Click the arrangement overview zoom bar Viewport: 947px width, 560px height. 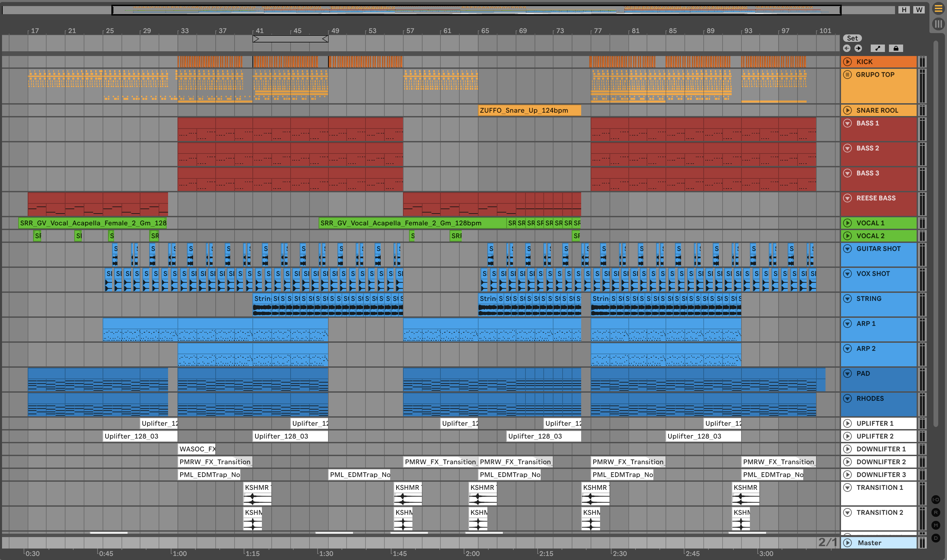[x=476, y=10]
